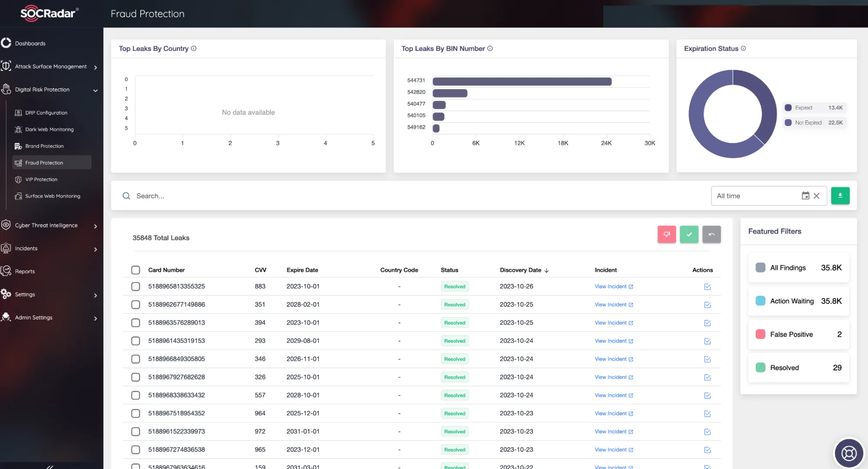Toggle the select-all checkbox in header
Screen dimensions: 868x469
point(135,270)
